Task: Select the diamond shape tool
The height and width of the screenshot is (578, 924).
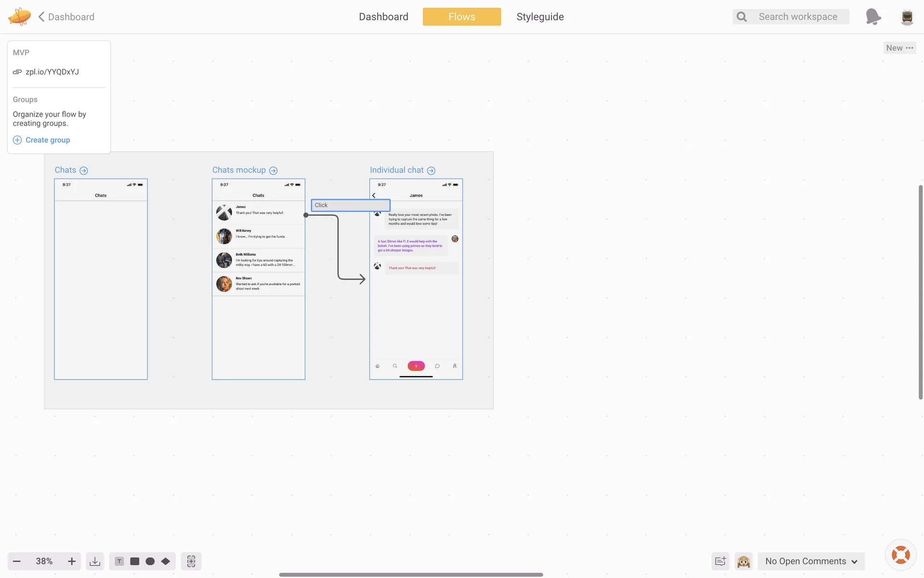Action: pos(166,561)
